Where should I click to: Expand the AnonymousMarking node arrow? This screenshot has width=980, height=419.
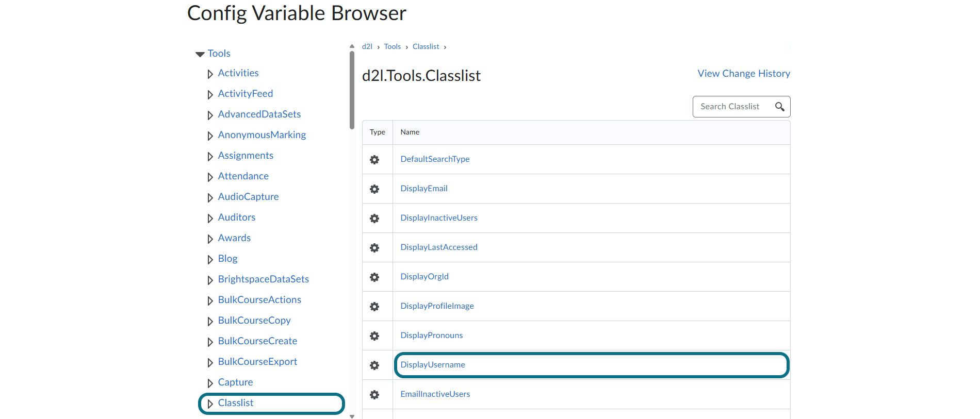[210, 136]
